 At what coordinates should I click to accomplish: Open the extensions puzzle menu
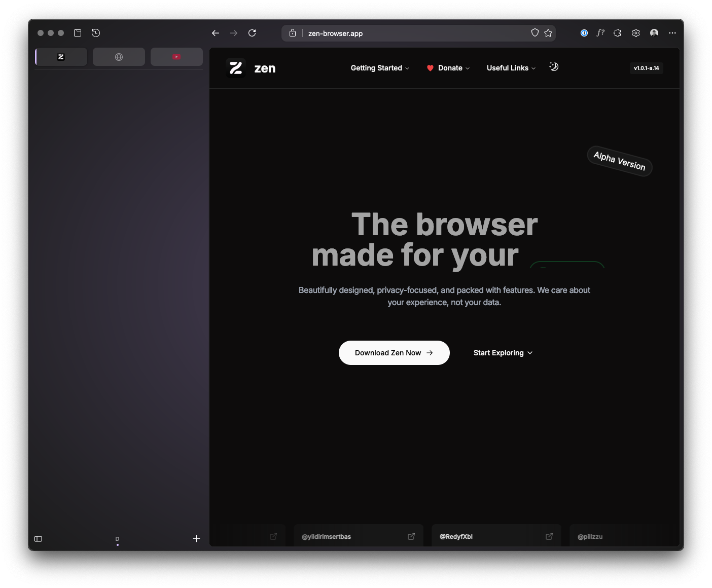(x=617, y=33)
